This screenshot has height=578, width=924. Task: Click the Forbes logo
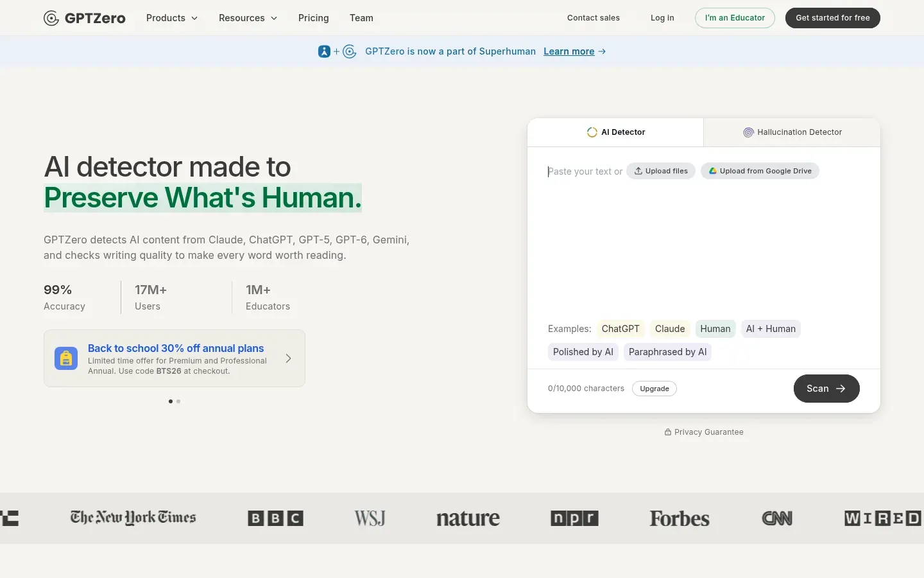(x=680, y=518)
